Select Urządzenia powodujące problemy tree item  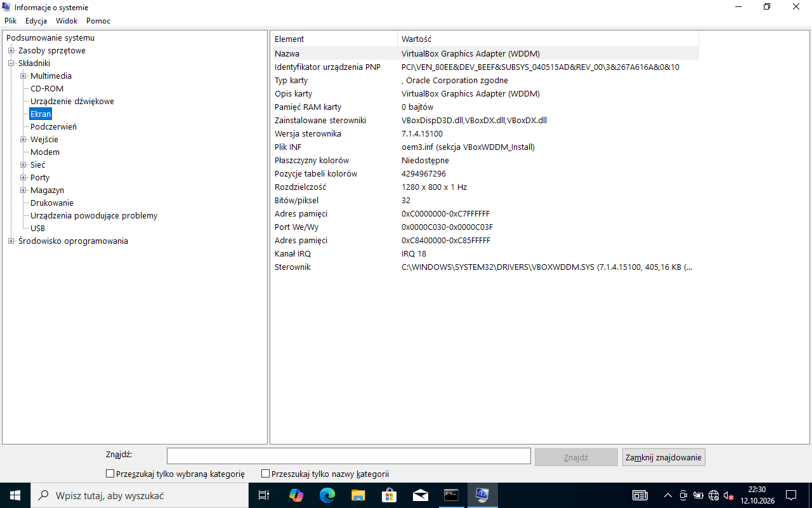94,216
